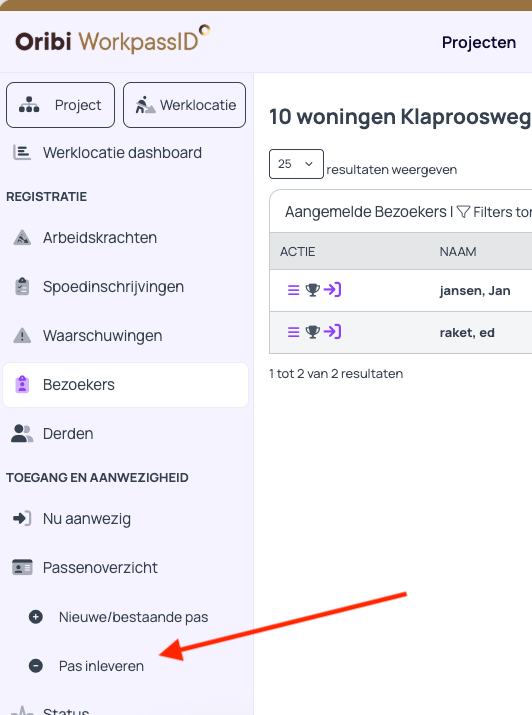
Task: Open Projecten in the top navigation
Action: click(479, 42)
